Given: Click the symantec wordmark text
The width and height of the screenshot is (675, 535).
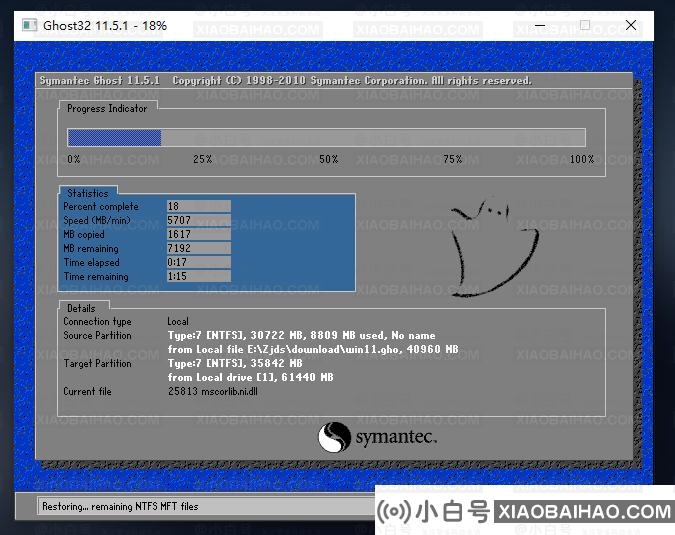Looking at the screenshot, I should tap(396, 437).
